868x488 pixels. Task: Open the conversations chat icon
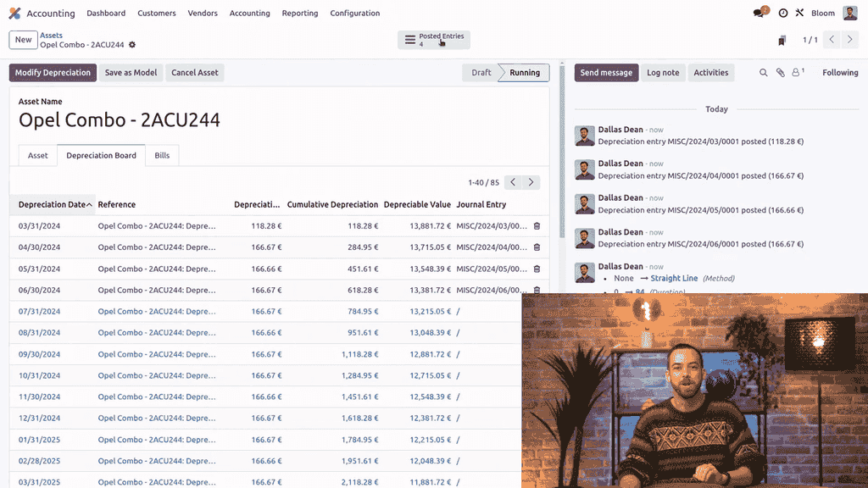[x=759, y=14]
